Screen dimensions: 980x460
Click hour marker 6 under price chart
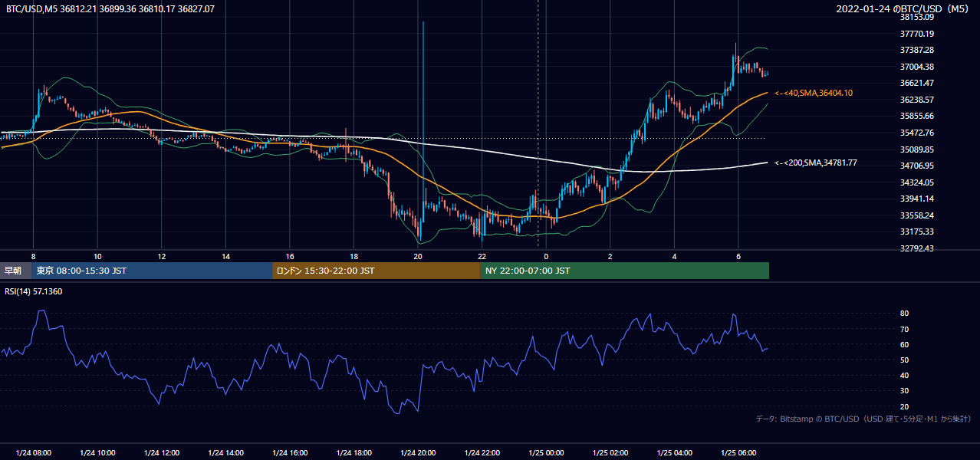(x=738, y=256)
